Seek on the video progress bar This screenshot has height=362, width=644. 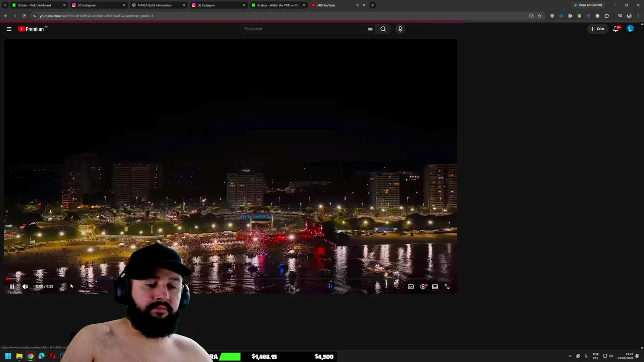(230, 279)
